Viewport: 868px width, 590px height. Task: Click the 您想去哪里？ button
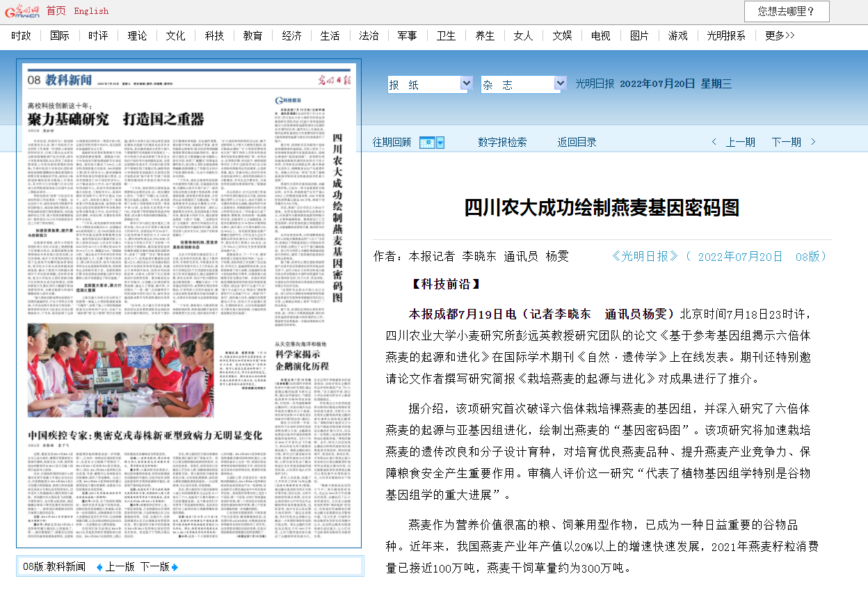click(x=787, y=11)
